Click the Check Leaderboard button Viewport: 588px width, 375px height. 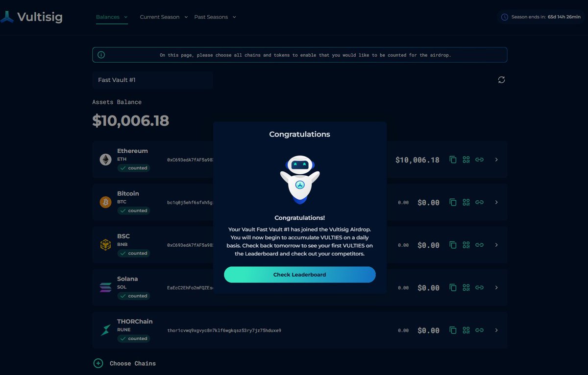tap(300, 275)
